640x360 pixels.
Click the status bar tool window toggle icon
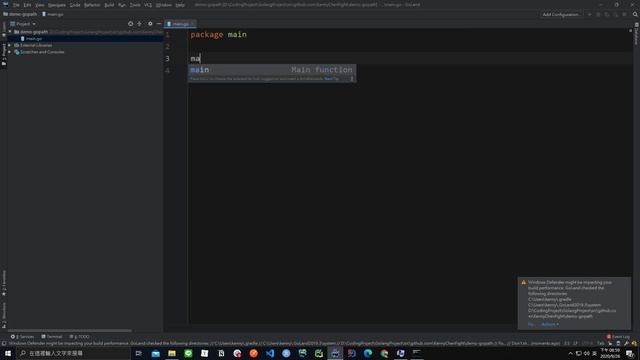[x=4, y=344]
